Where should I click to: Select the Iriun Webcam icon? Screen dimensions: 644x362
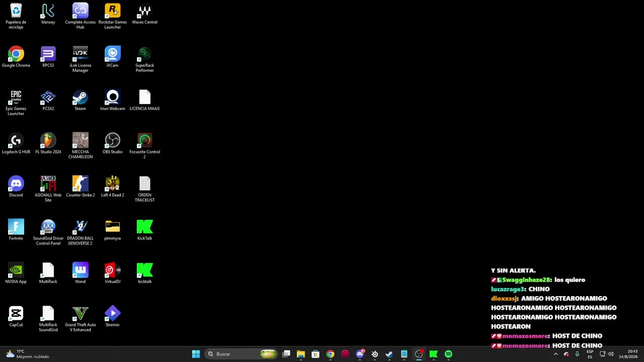pos(113,101)
